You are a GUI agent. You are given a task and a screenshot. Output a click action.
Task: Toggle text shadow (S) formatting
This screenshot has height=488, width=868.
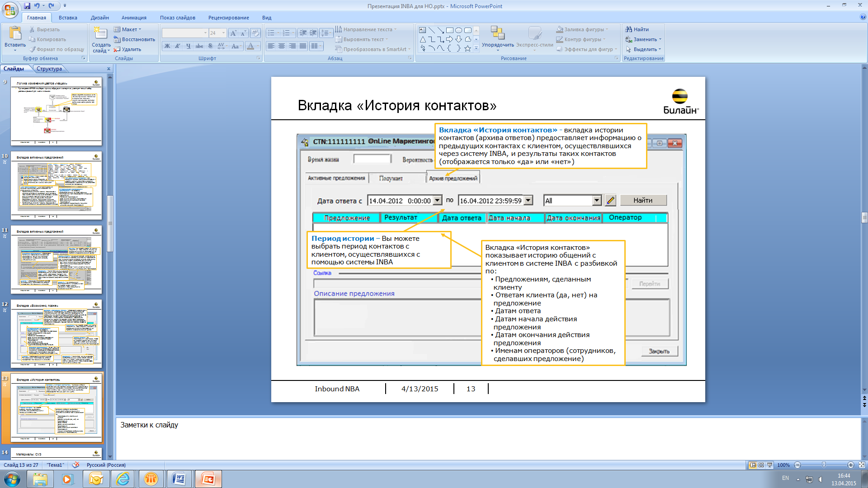[x=210, y=46]
